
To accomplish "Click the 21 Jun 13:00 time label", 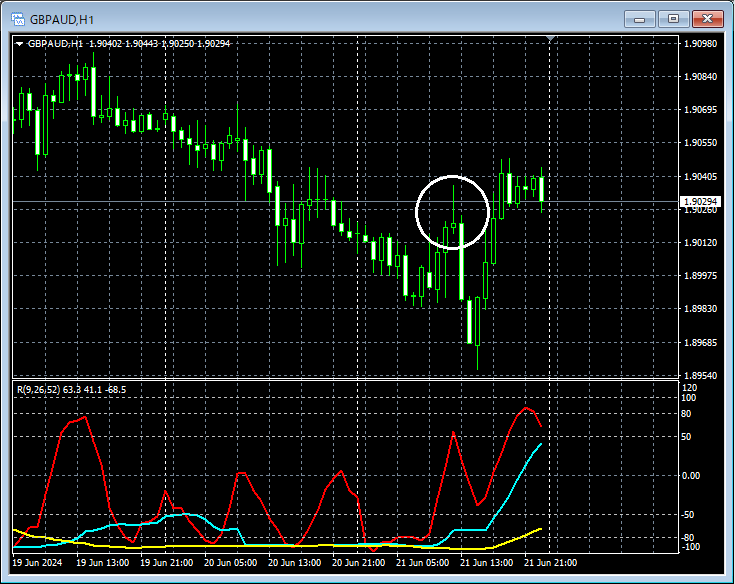I will 487,562.
